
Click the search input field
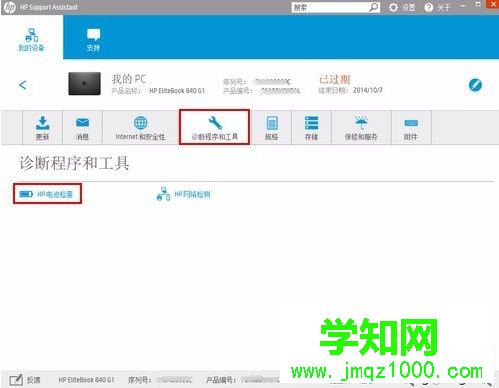[x=330, y=7]
